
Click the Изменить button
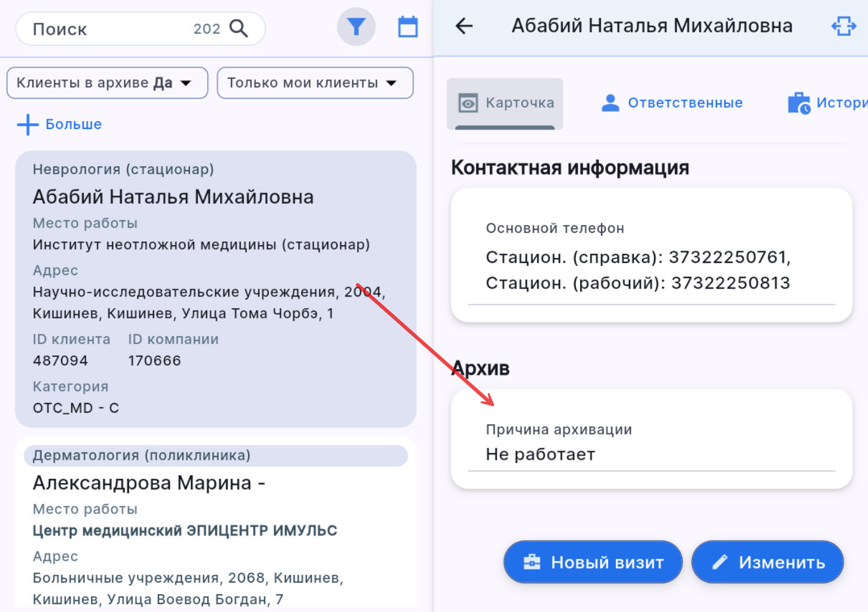click(767, 562)
